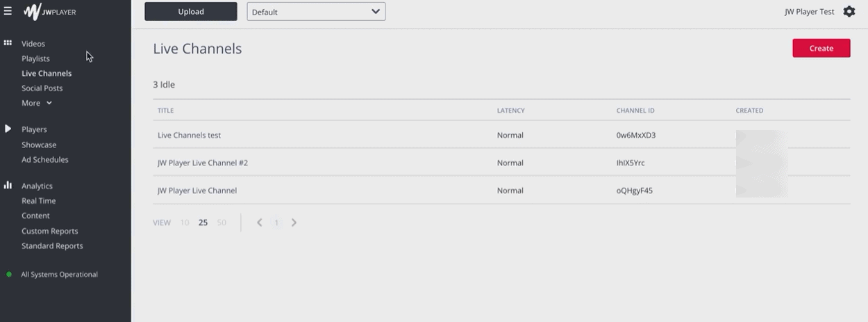Click the Players play-triangle icon
Screen dimensions: 868x322
point(8,129)
